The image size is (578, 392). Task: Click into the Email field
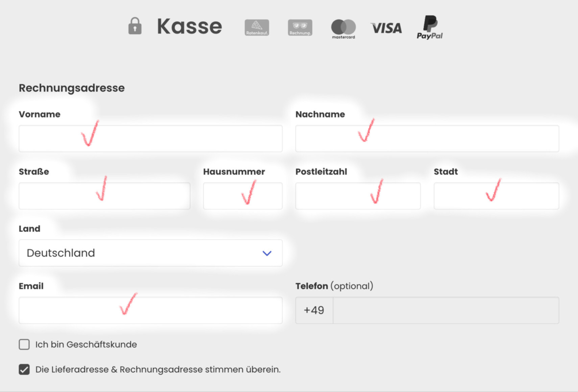151,310
